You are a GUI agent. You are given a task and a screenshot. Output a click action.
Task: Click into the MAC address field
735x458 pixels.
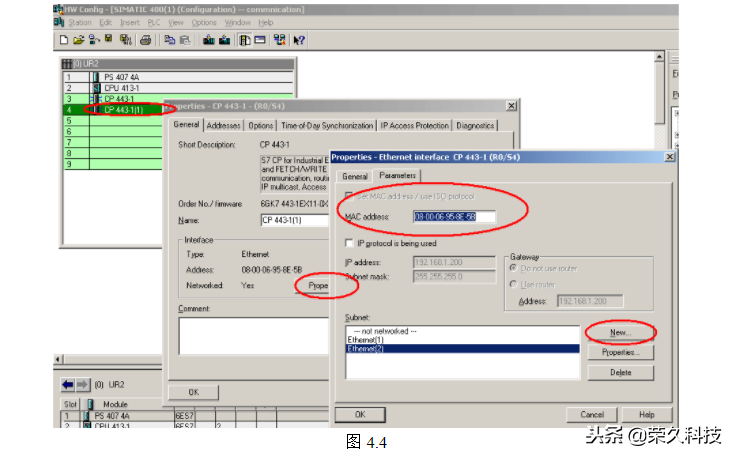(455, 216)
